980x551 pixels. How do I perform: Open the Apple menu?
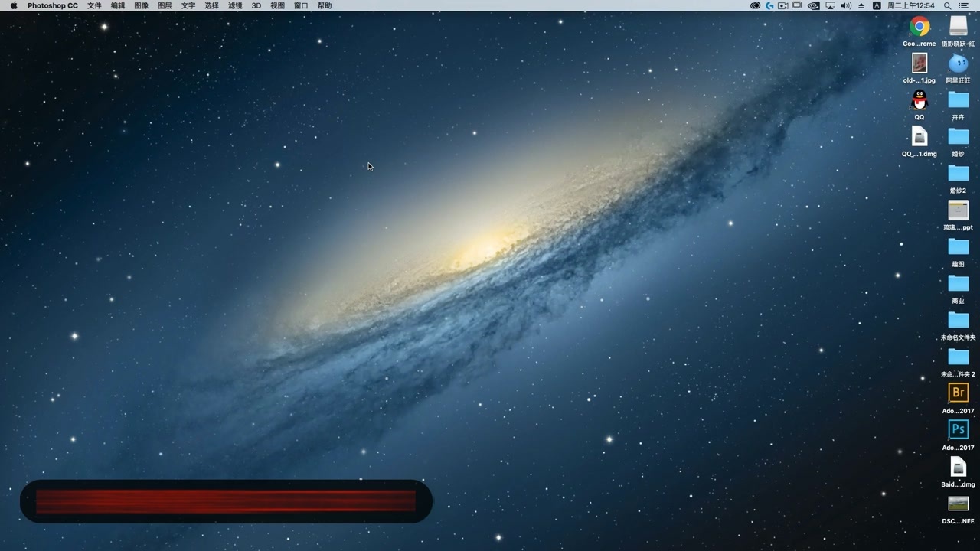coord(14,5)
